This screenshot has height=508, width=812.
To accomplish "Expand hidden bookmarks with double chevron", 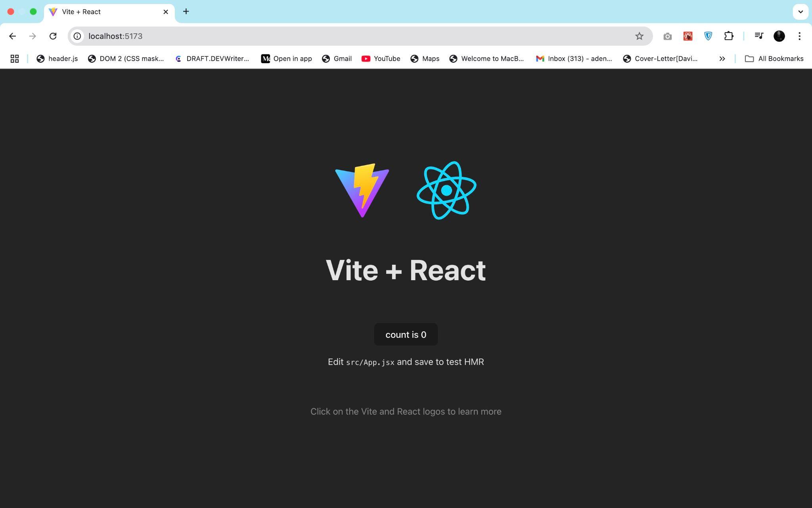I will (x=722, y=59).
